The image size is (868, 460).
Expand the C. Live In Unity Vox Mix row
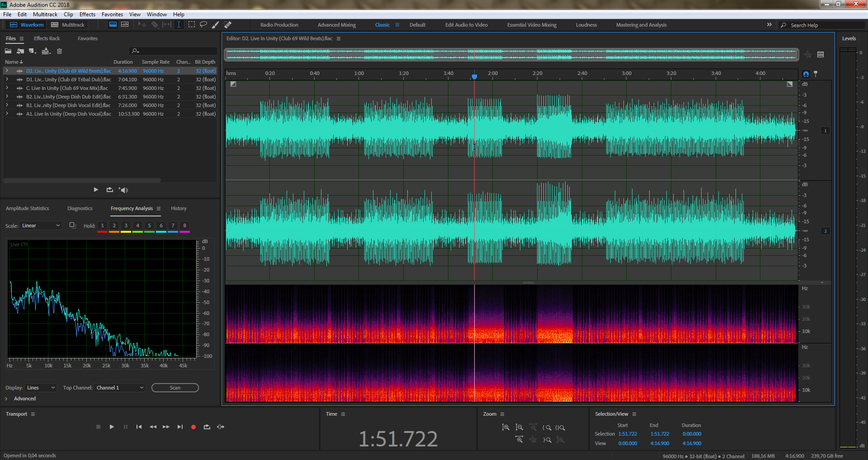pos(7,88)
